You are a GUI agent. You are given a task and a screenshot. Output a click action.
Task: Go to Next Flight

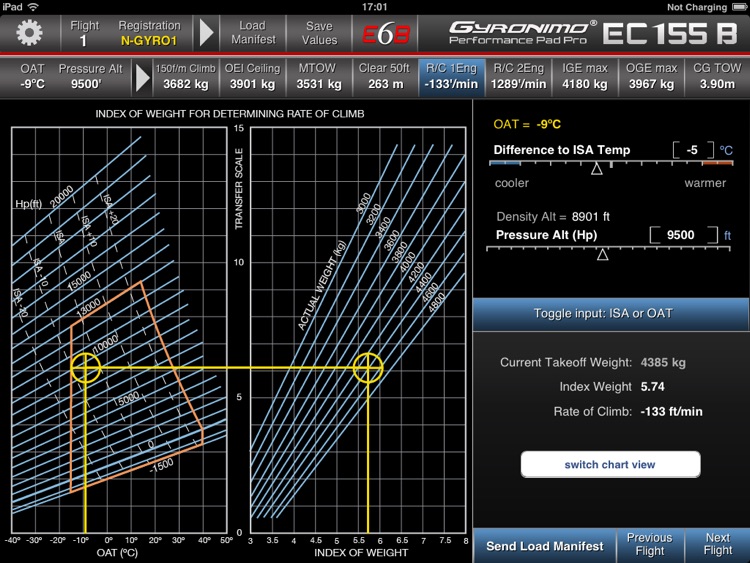click(717, 545)
